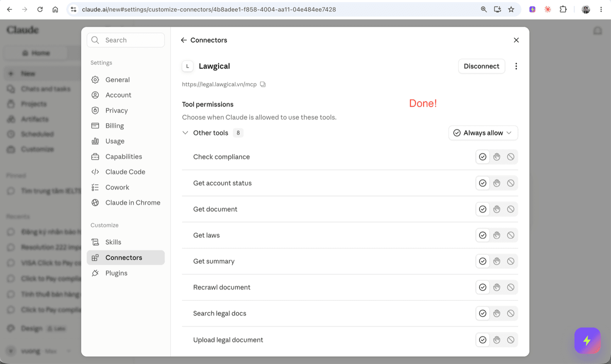Set Recrawl document to needs approval
This screenshot has width=611, height=364.
[497, 287]
